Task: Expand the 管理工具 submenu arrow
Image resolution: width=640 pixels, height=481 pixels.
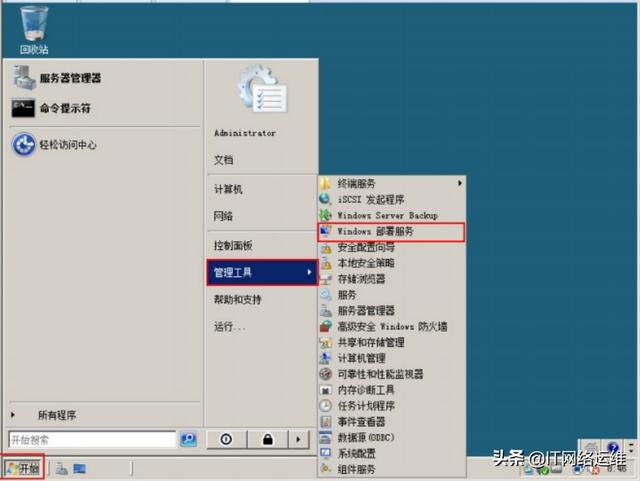Action: point(309,272)
